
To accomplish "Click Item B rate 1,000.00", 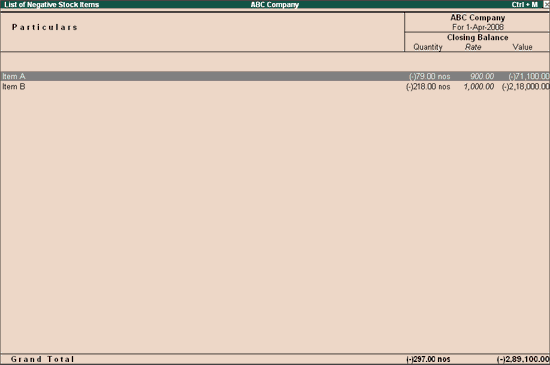I will pyautogui.click(x=479, y=87).
